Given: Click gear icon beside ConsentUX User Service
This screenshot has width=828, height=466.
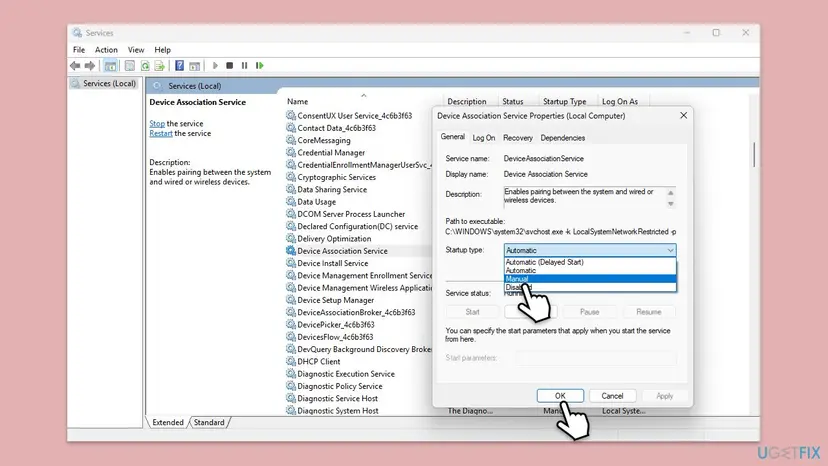Looking at the screenshot, I should (x=291, y=115).
